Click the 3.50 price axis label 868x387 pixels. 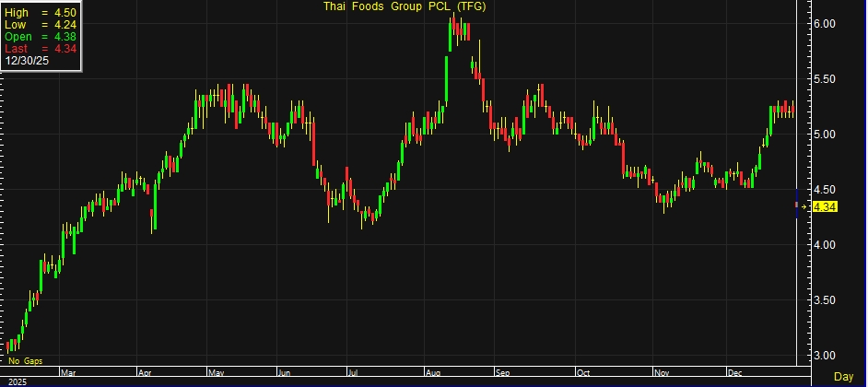click(x=823, y=300)
